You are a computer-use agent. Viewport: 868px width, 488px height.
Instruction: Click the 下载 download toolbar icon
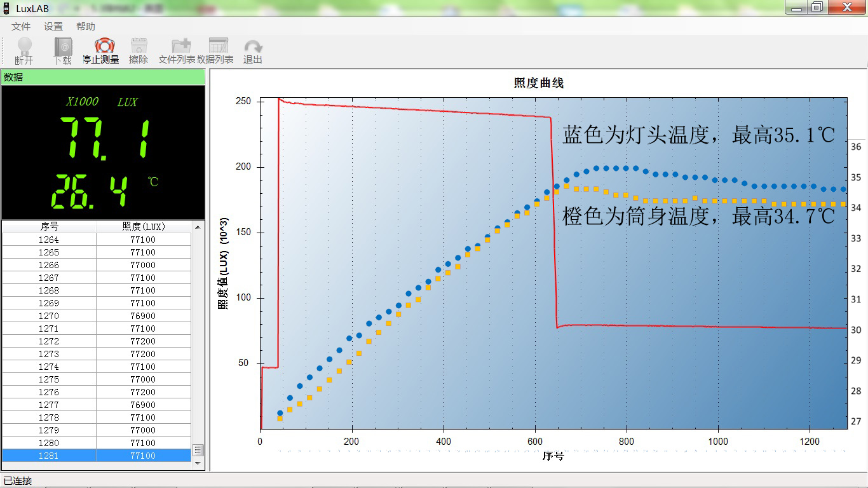(x=62, y=51)
